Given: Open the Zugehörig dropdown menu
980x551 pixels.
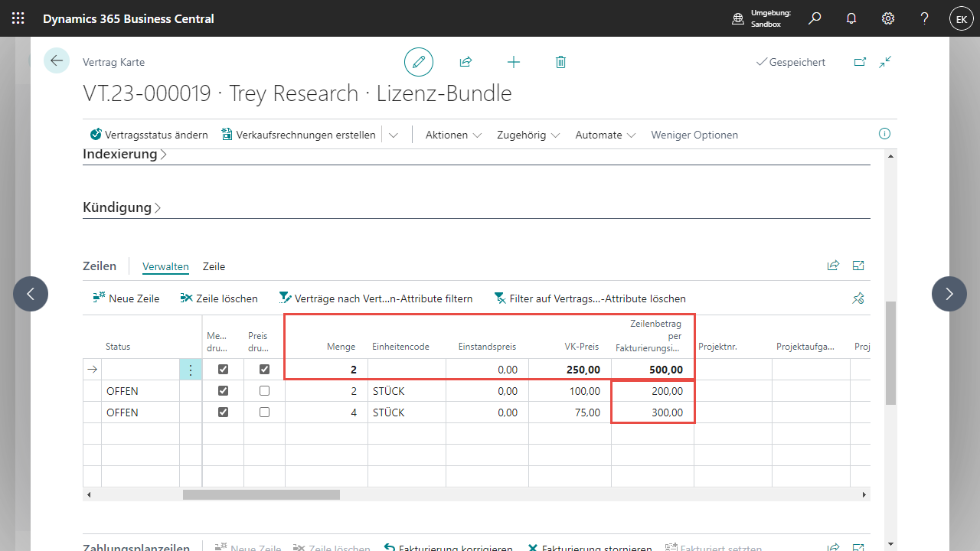Looking at the screenshot, I should [x=528, y=135].
